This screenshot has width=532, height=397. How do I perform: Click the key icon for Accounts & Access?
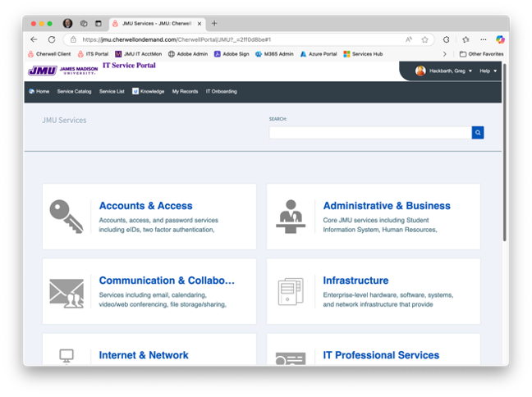click(x=66, y=217)
